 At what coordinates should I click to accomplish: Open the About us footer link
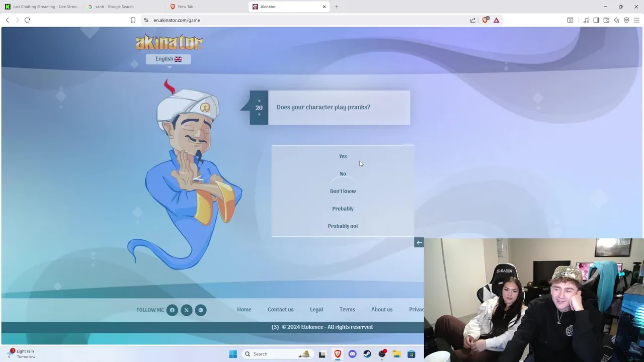pyautogui.click(x=382, y=310)
